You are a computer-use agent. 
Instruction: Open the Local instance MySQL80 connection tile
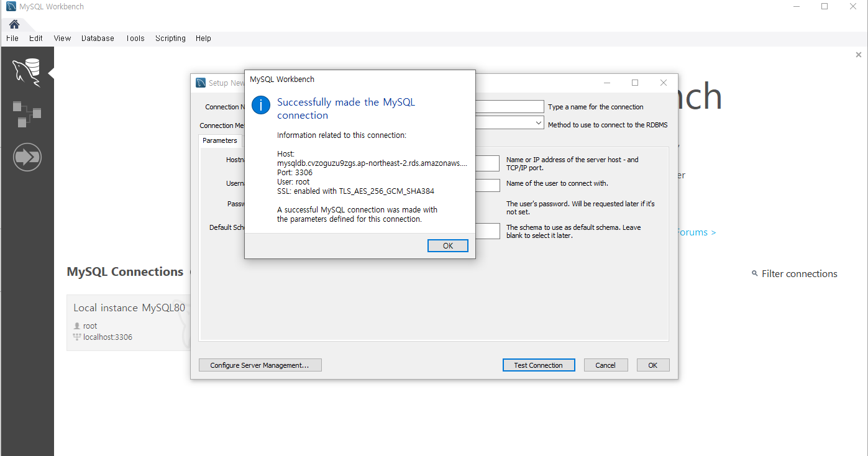coord(129,322)
